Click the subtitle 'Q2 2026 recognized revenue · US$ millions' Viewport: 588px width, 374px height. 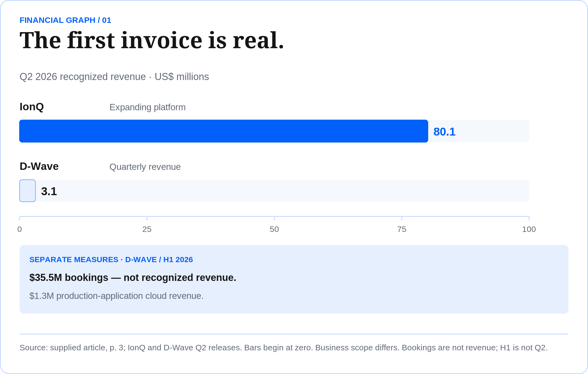pyautogui.click(x=114, y=77)
